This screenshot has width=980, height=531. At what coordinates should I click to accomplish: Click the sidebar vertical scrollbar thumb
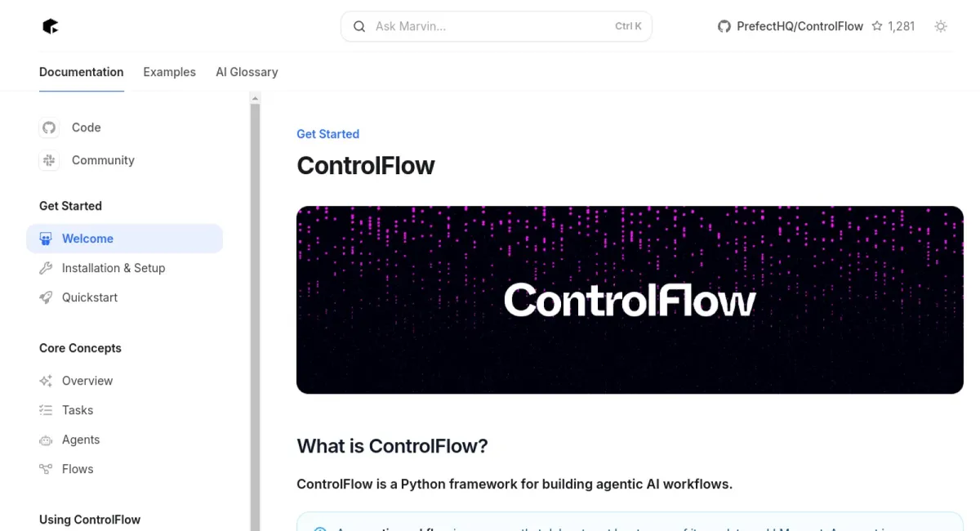pyautogui.click(x=255, y=317)
